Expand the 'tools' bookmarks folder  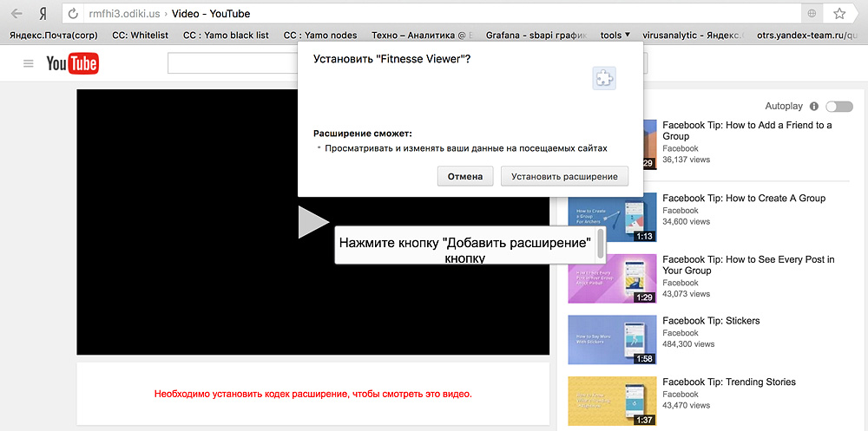(x=615, y=36)
